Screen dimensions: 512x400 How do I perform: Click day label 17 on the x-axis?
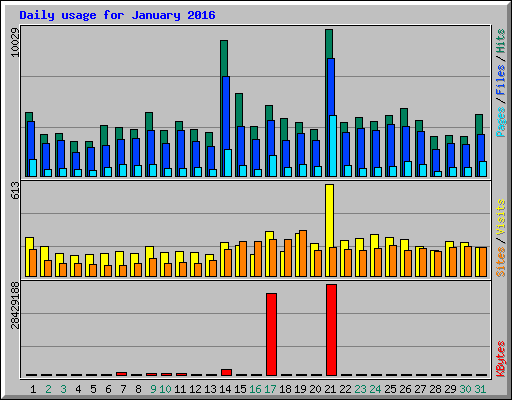pyautogui.click(x=270, y=389)
